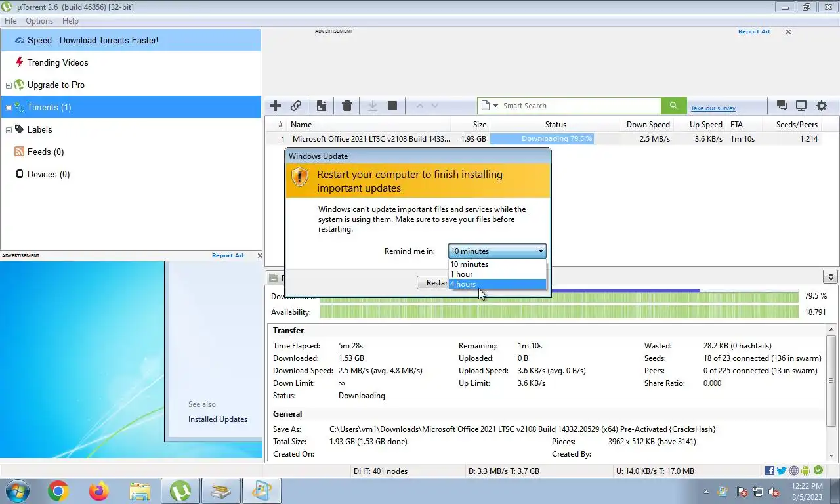Click the Start Torrent download arrow icon
Viewport: 840px width, 504px height.
372,106
